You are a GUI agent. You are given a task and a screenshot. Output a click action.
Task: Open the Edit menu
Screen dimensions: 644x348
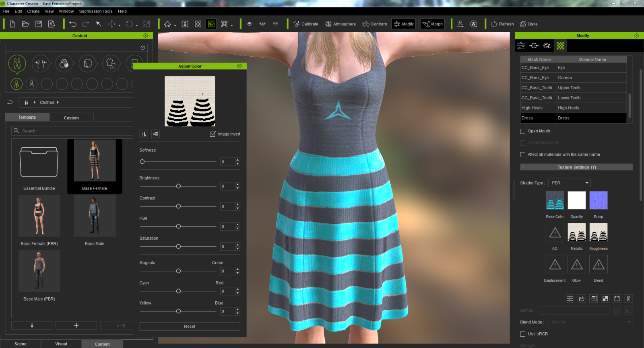[x=18, y=11]
